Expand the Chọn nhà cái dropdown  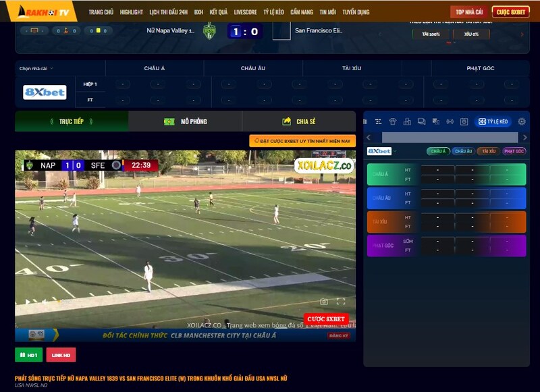(36, 69)
